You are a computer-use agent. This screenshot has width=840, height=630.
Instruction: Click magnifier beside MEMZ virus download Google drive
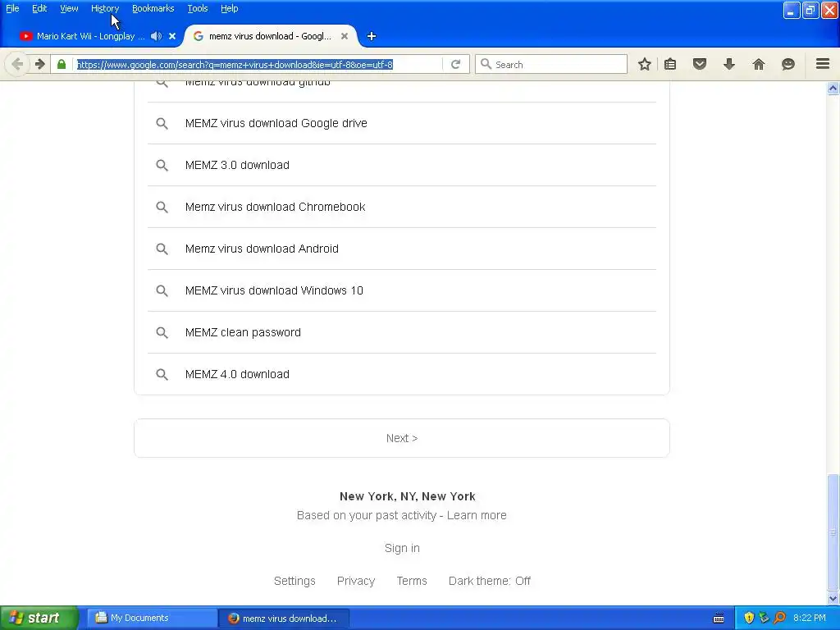(162, 123)
